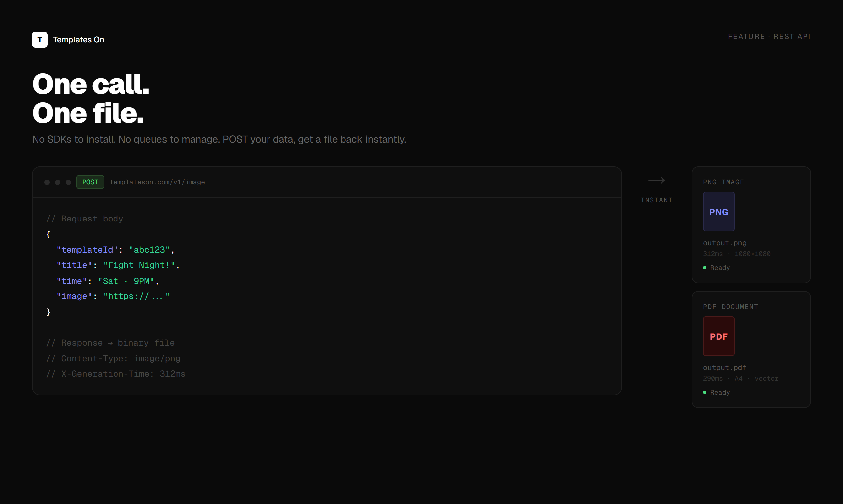Click the green traffic-light dot in code window
Viewport: 843px width, 504px height.
click(x=68, y=182)
